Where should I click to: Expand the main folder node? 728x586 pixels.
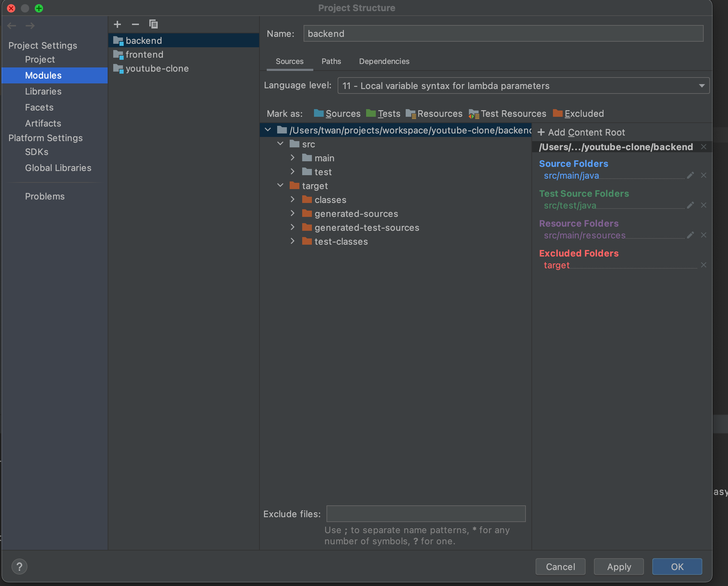tap(293, 157)
